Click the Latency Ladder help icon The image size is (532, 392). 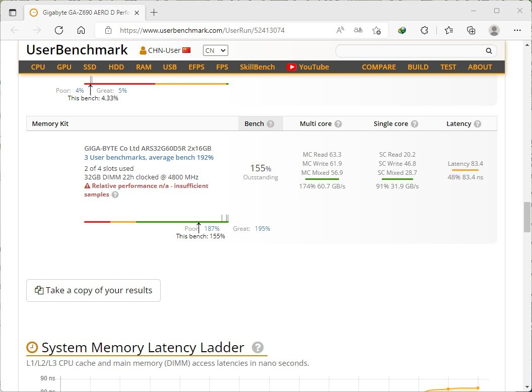tap(257, 348)
